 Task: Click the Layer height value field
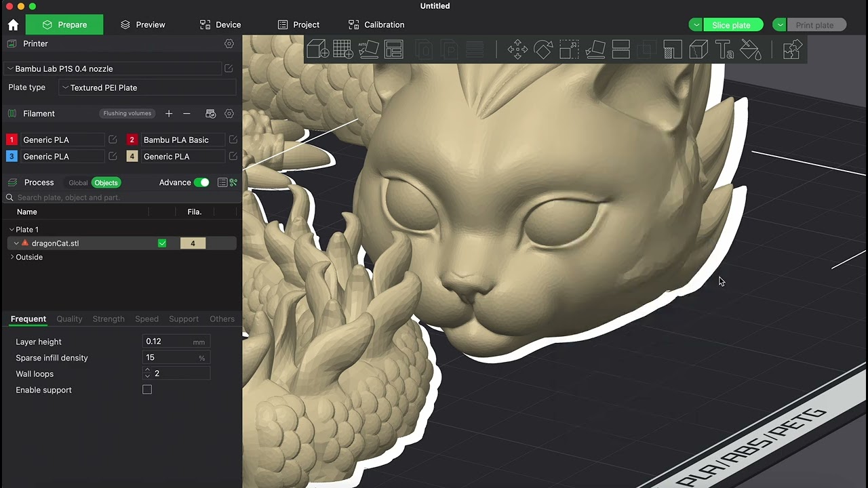point(176,342)
